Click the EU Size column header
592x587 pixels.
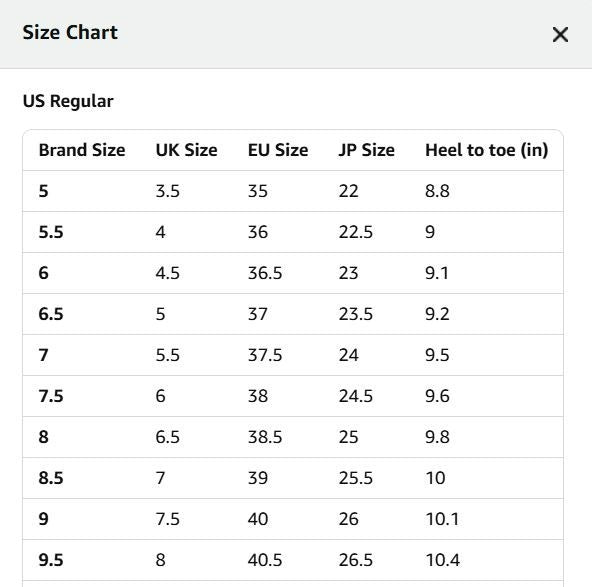click(x=278, y=150)
